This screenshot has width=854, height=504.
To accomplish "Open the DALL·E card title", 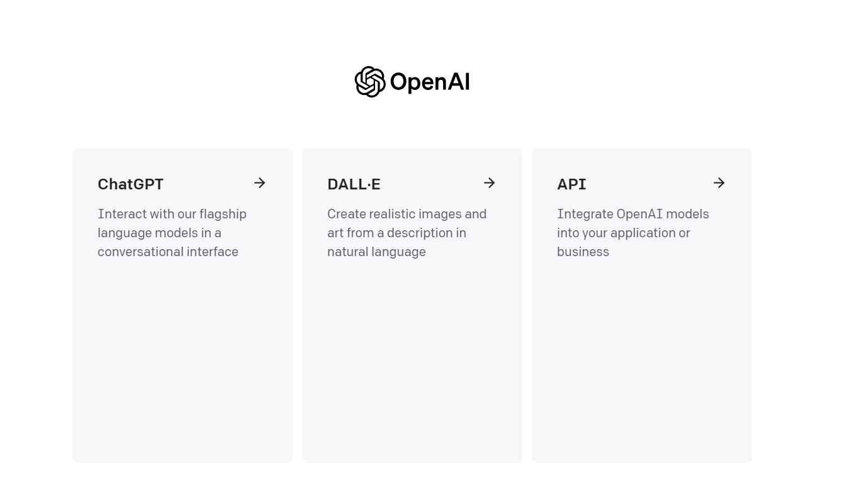I will pyautogui.click(x=354, y=184).
